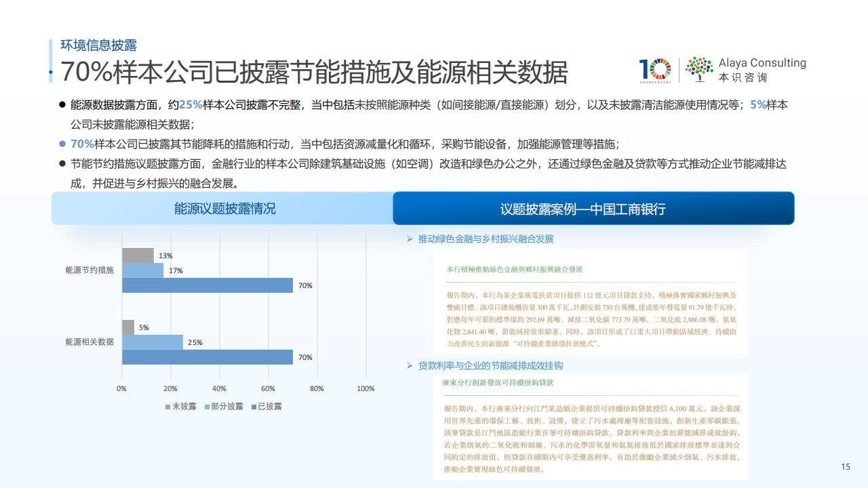The height and width of the screenshot is (488, 868).
Task: Click the slide title 70%样本公司已披露节能措施及能源相关数据
Action: point(314,72)
